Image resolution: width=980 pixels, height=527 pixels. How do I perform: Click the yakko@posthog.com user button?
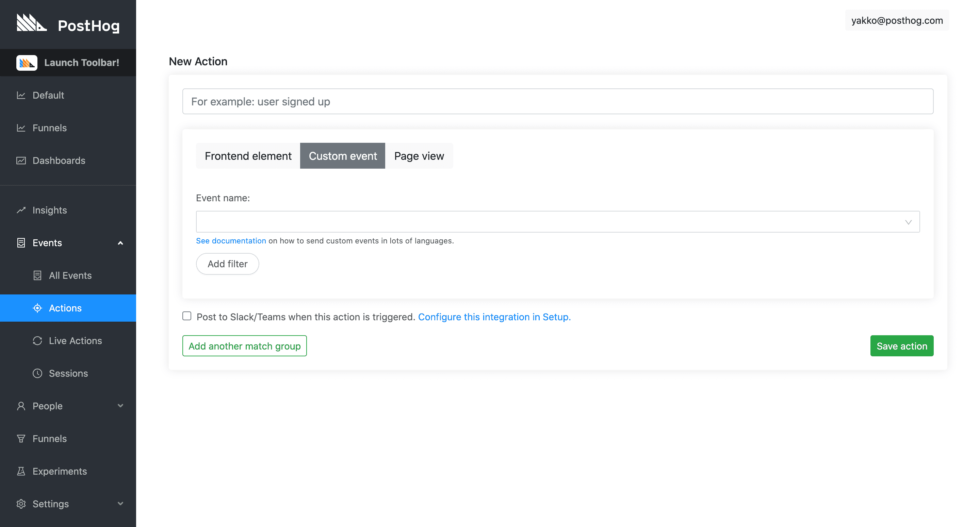pyautogui.click(x=897, y=20)
